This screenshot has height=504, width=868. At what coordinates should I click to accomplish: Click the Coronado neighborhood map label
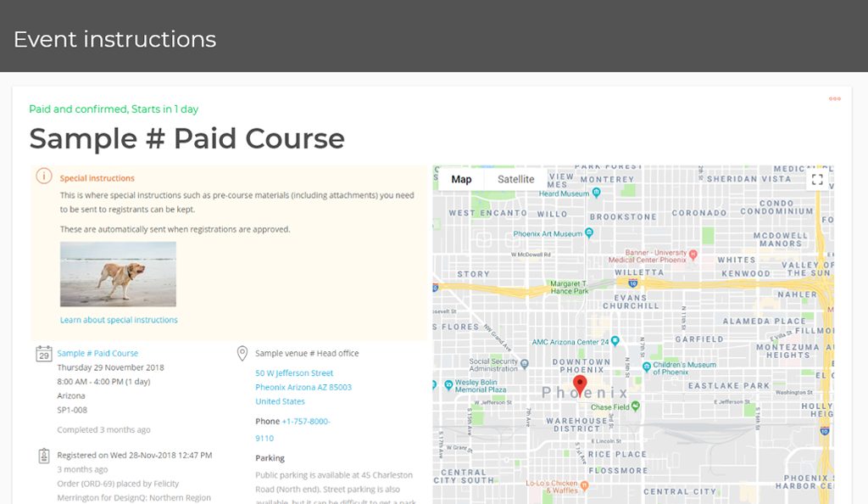(x=699, y=213)
